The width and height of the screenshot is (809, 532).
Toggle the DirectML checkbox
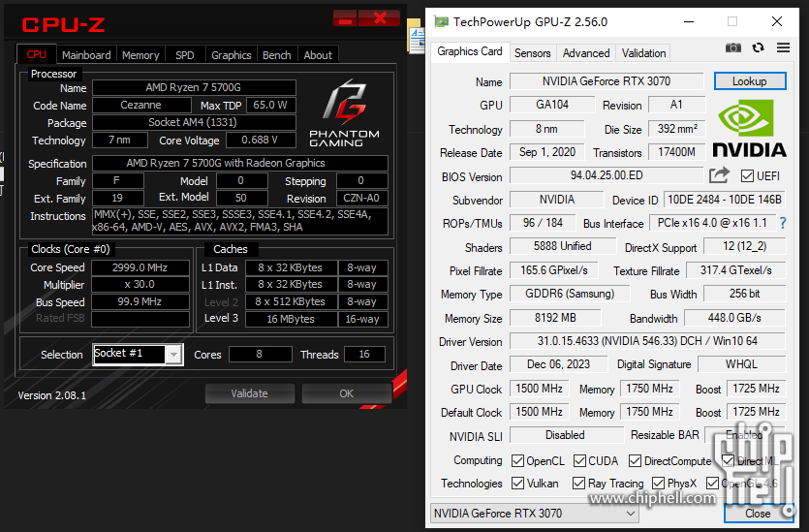click(x=728, y=460)
